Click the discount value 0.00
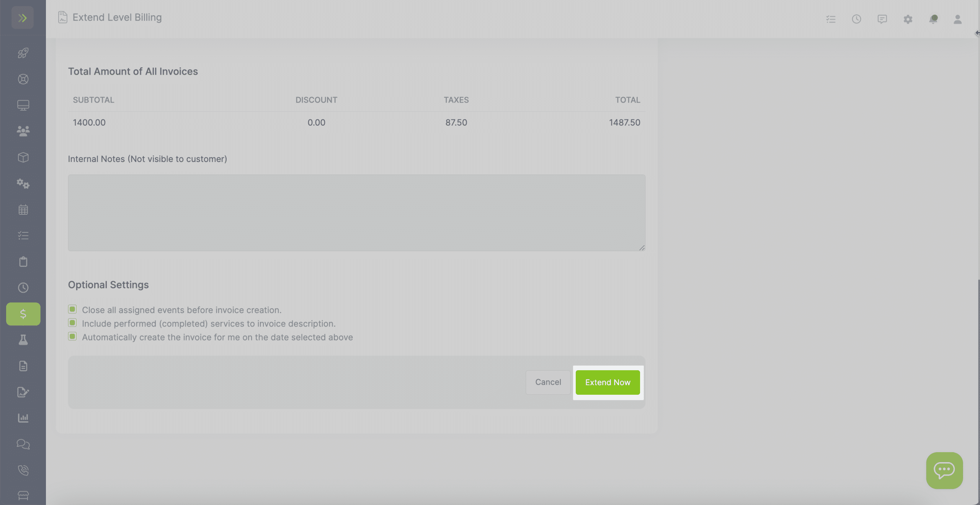This screenshot has width=980, height=505. (x=316, y=123)
